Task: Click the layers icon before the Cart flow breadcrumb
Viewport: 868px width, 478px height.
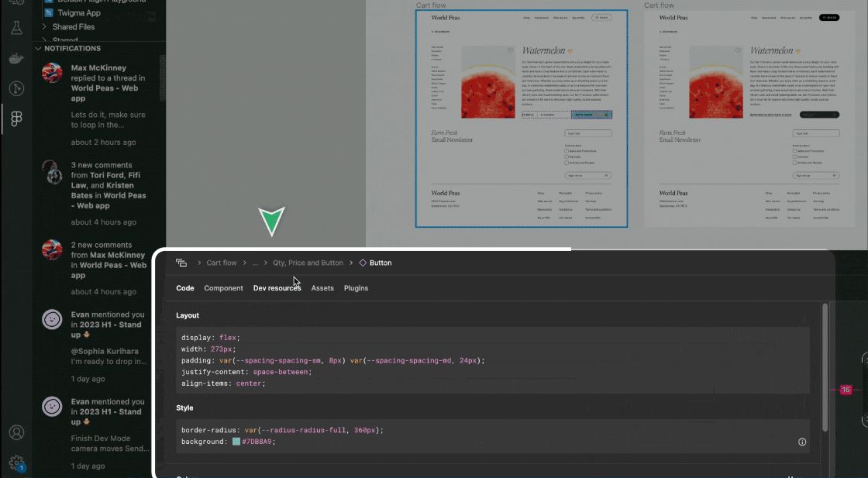Action: (181, 263)
